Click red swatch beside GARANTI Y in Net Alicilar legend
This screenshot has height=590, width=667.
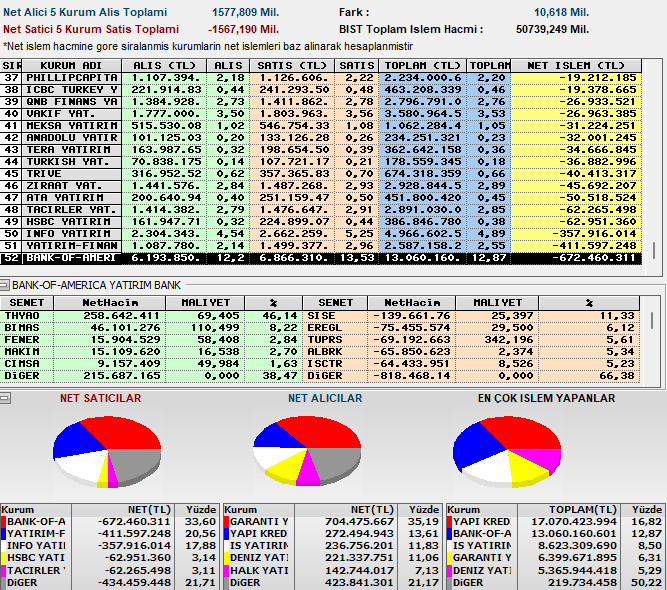pyautogui.click(x=226, y=522)
